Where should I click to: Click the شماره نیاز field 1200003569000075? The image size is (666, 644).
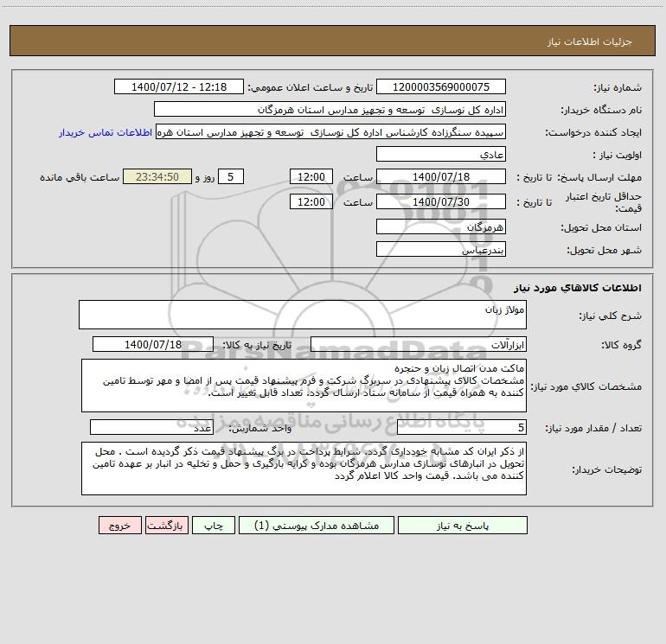441,86
